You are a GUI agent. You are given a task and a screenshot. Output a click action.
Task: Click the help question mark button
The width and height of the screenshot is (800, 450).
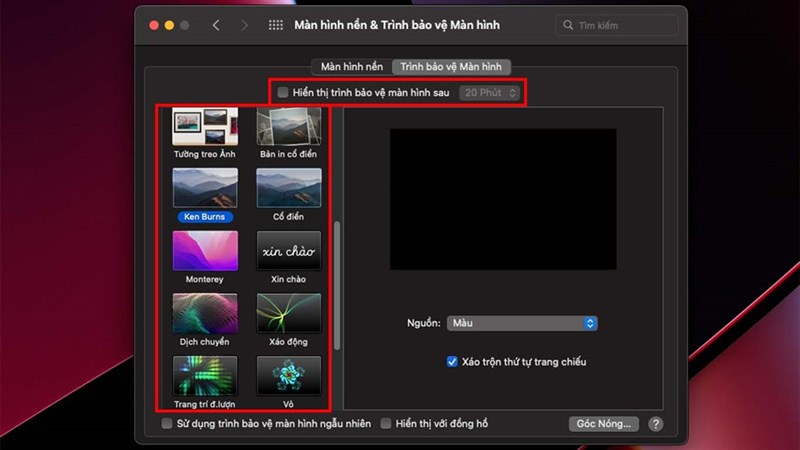click(x=656, y=423)
